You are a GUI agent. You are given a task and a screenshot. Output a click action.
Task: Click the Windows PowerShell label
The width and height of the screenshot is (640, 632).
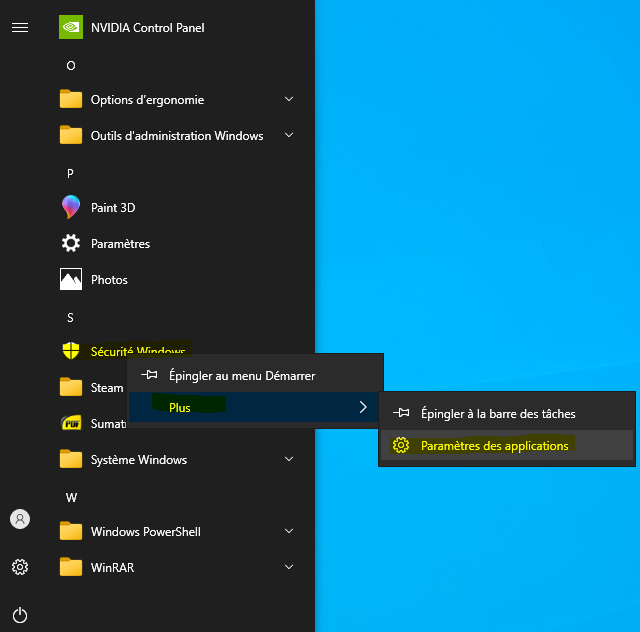(145, 532)
